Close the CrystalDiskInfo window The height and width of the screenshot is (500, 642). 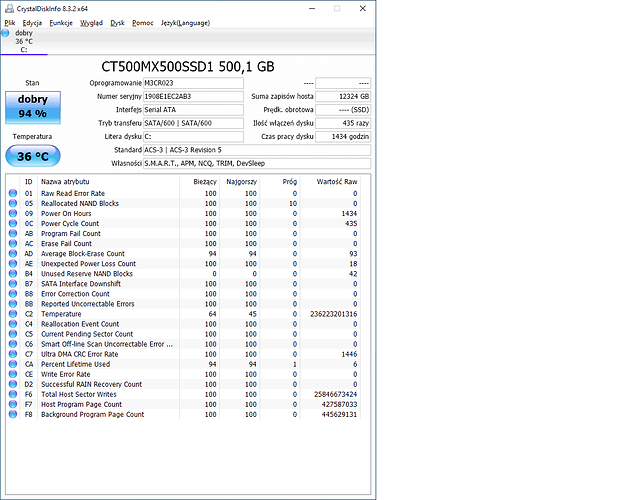[x=363, y=9]
